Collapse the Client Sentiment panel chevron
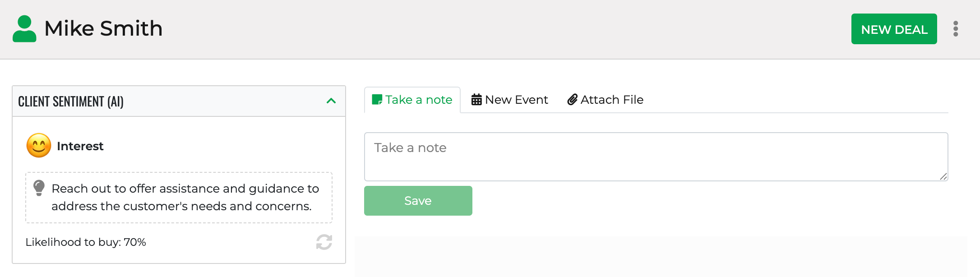Screen dimensions: 980x277 point(331,101)
